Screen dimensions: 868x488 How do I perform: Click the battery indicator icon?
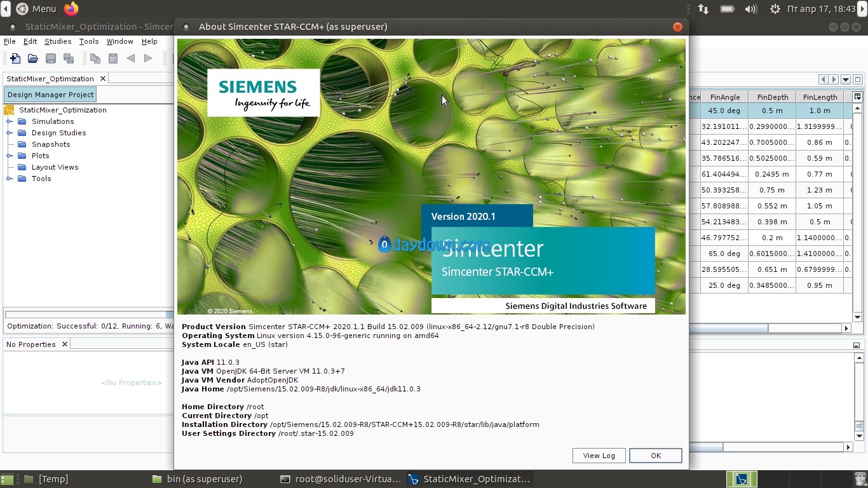pyautogui.click(x=728, y=9)
